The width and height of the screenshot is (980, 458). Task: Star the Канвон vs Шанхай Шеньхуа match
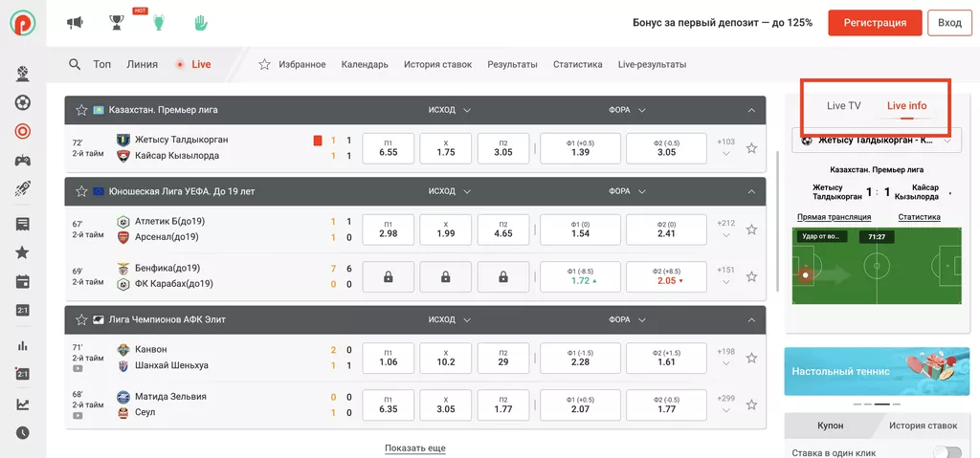[751, 358]
